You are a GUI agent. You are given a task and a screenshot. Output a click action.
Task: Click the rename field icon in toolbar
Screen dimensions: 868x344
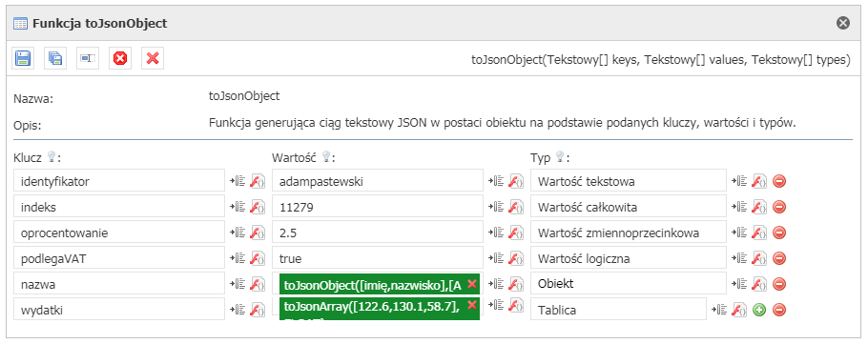(x=88, y=58)
